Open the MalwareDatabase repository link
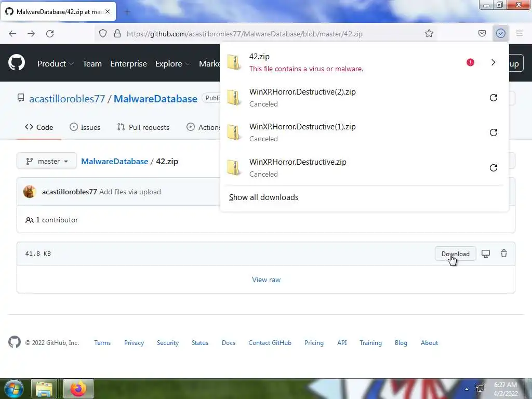Image resolution: width=532 pixels, height=399 pixels. [x=155, y=99]
